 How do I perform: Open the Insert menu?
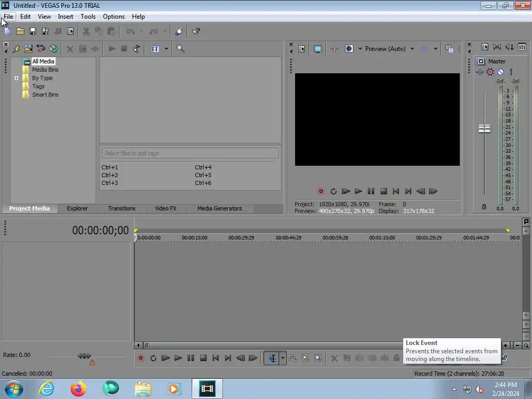pyautogui.click(x=65, y=17)
